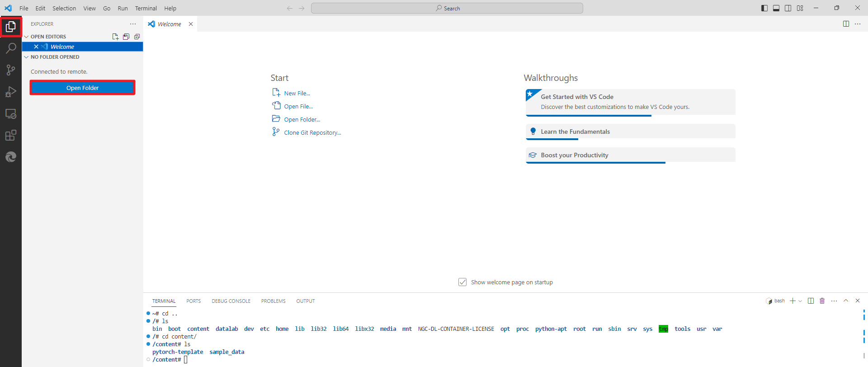Collapse the No Folder Opened section
Image resolution: width=868 pixels, height=367 pixels.
click(26, 57)
